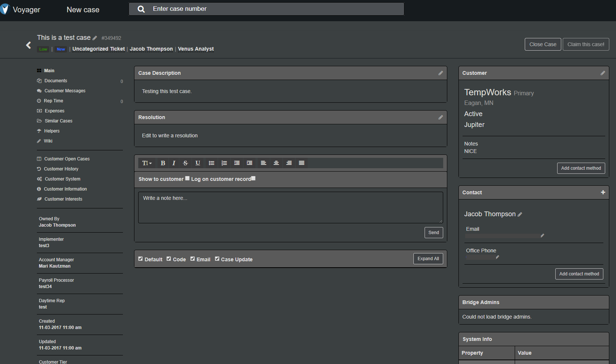Edit the Customer panel with its pencil icon

click(603, 73)
